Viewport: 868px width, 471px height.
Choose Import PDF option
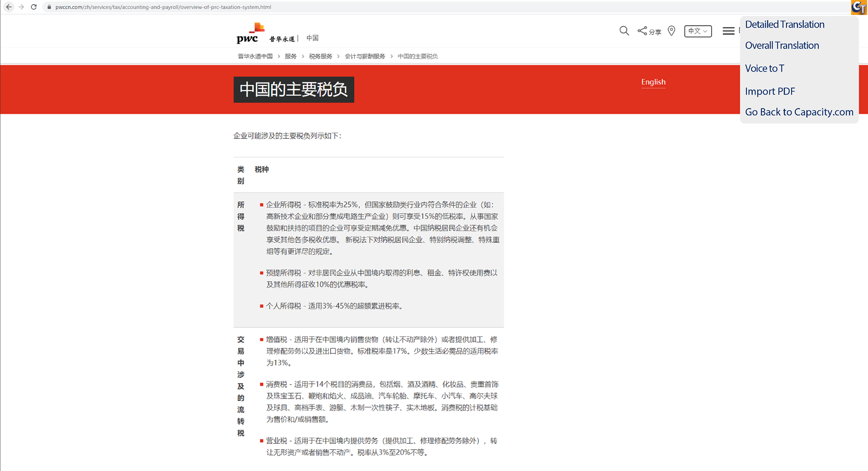tap(770, 91)
